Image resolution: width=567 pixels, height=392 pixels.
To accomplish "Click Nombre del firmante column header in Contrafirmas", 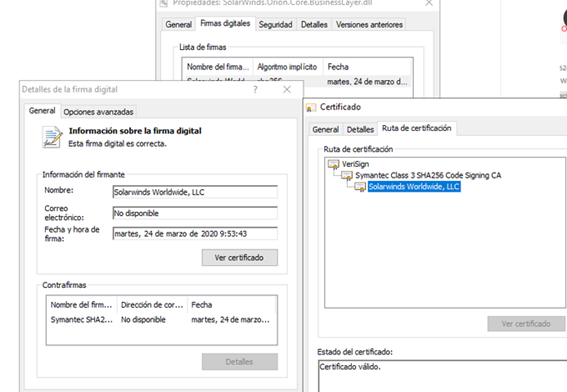I will pos(81,305).
